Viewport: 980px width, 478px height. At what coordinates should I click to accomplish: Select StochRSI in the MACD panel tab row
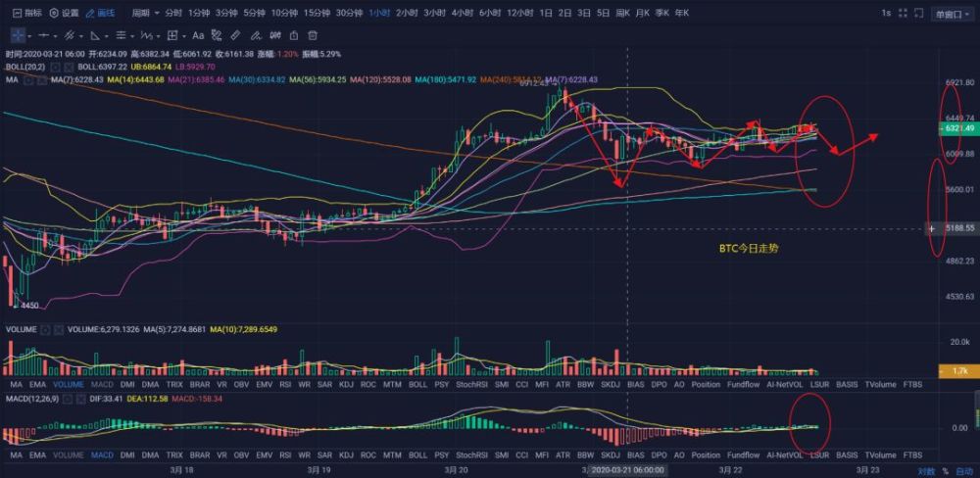(472, 455)
